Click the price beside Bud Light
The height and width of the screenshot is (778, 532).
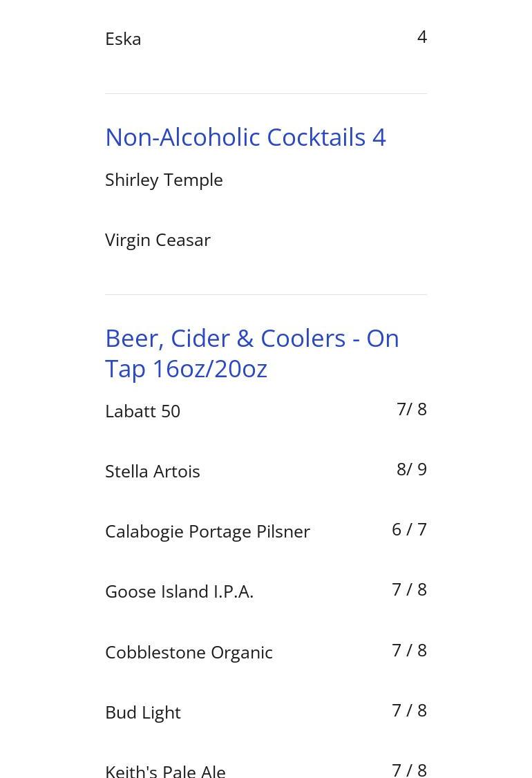pos(409,710)
